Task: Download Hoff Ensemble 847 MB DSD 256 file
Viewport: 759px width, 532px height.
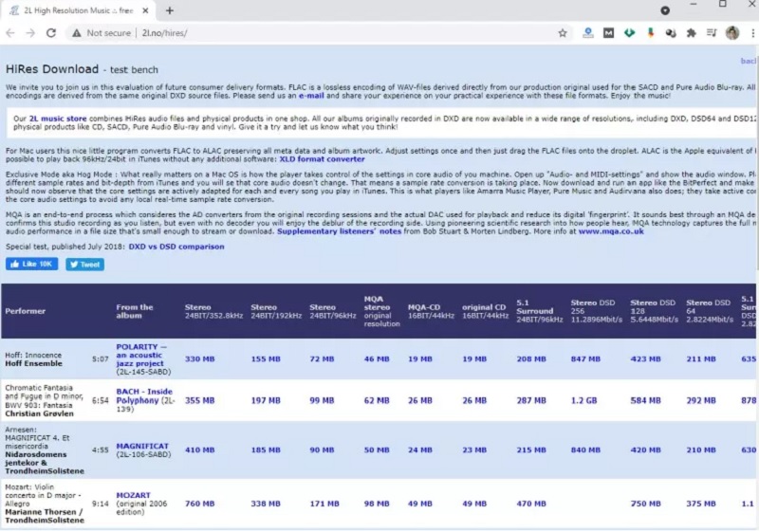Action: 585,359
